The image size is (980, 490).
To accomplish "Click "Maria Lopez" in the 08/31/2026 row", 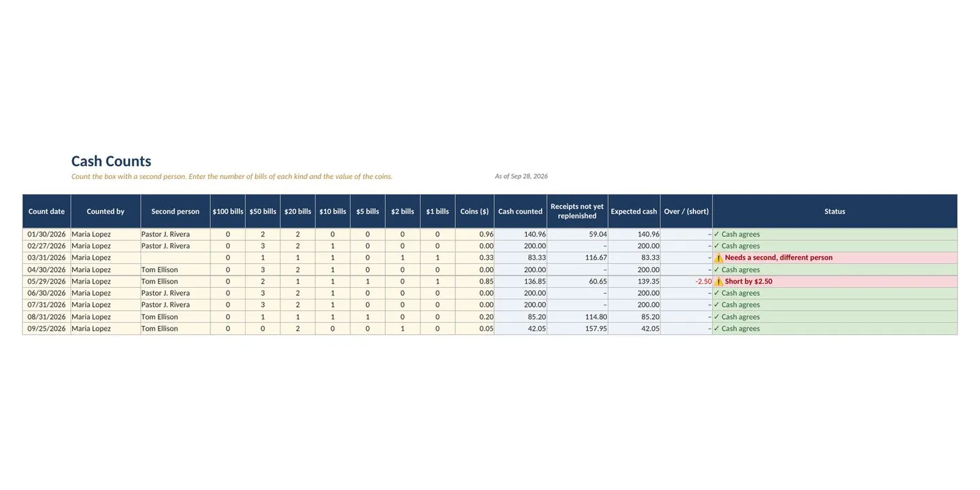I will [x=91, y=316].
